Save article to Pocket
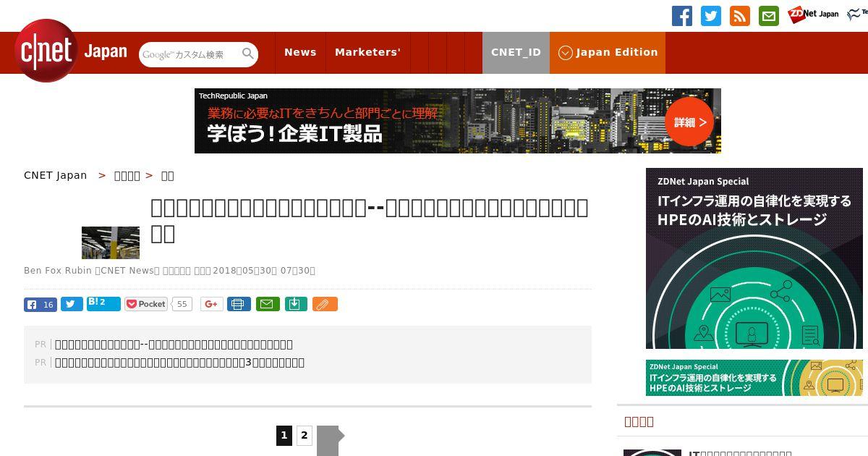 (x=146, y=304)
